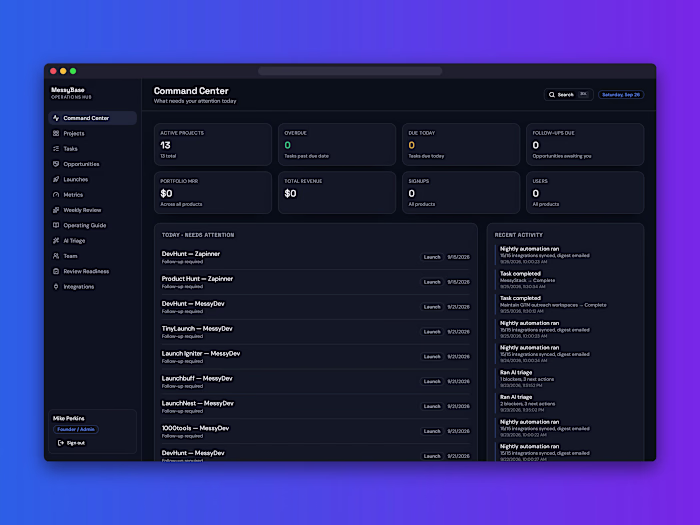Click the Command Center pulse icon in sidebar
This screenshot has width=700, height=525.
56,118
